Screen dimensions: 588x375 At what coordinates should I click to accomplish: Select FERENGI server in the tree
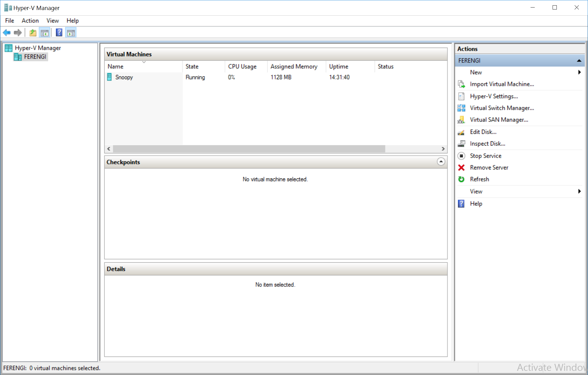(x=35, y=57)
